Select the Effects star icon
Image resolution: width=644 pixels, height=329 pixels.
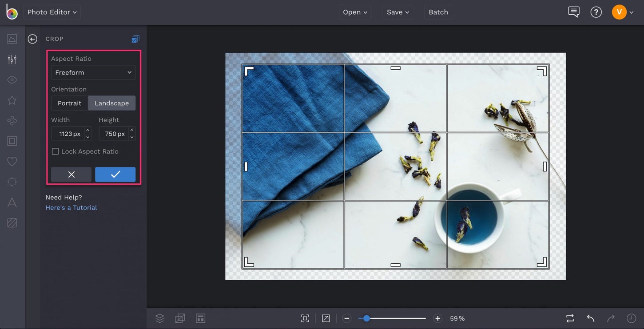[12, 100]
